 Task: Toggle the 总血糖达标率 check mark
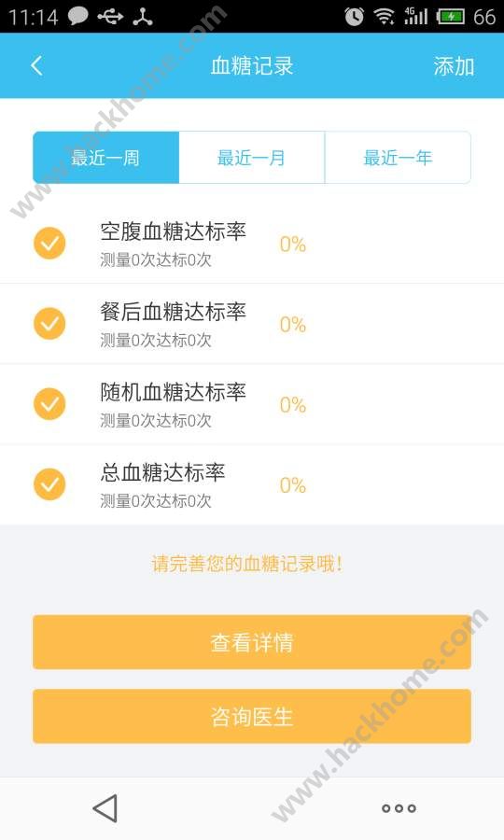49,484
